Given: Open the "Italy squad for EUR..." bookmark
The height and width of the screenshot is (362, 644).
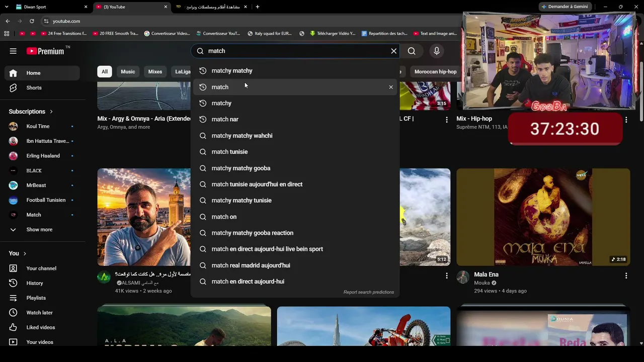Looking at the screenshot, I should (x=269, y=34).
